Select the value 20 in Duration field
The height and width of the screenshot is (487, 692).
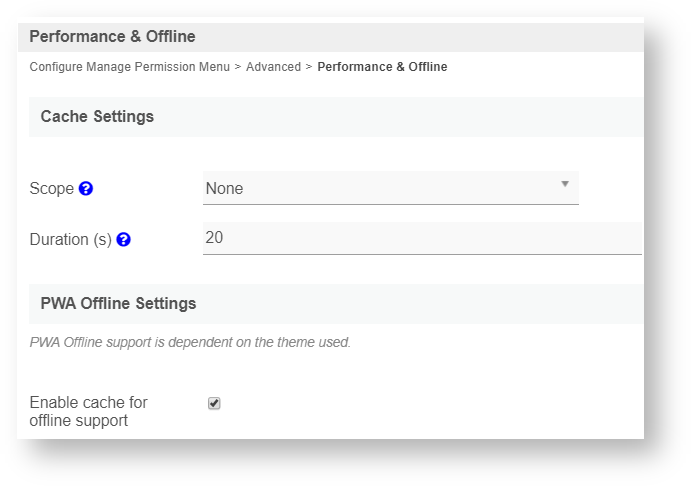(214, 238)
